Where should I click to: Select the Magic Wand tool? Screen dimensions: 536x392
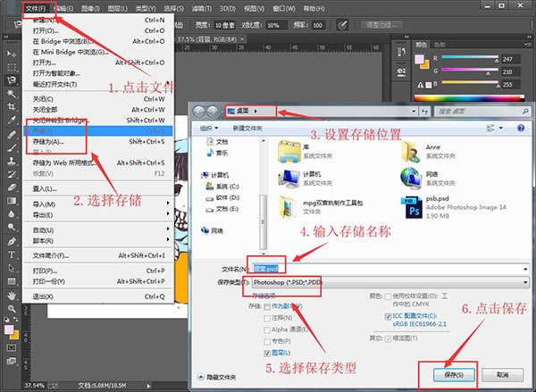(x=12, y=93)
